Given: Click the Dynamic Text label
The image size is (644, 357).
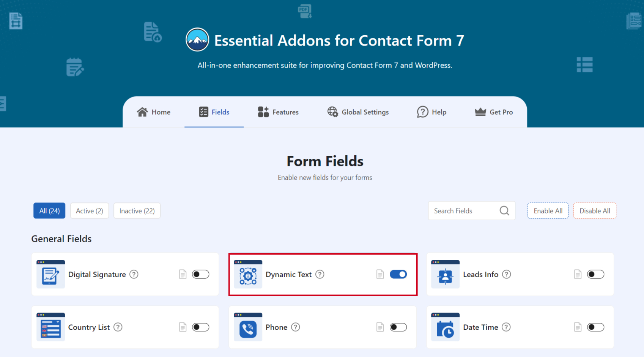Looking at the screenshot, I should [288, 274].
